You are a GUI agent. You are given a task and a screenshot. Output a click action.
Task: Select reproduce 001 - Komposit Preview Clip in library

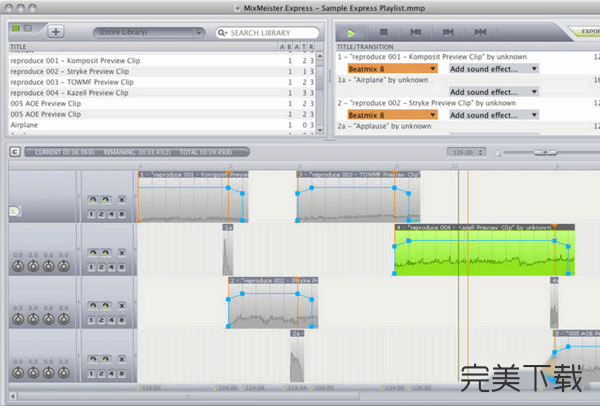pyautogui.click(x=162, y=60)
